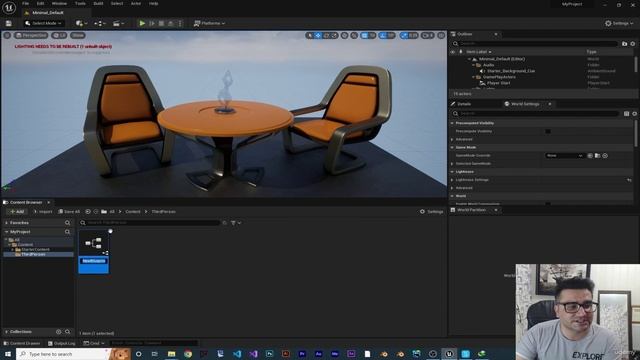The width and height of the screenshot is (640, 360).
Task: Open the Platforms dropdown
Action: 209,23
